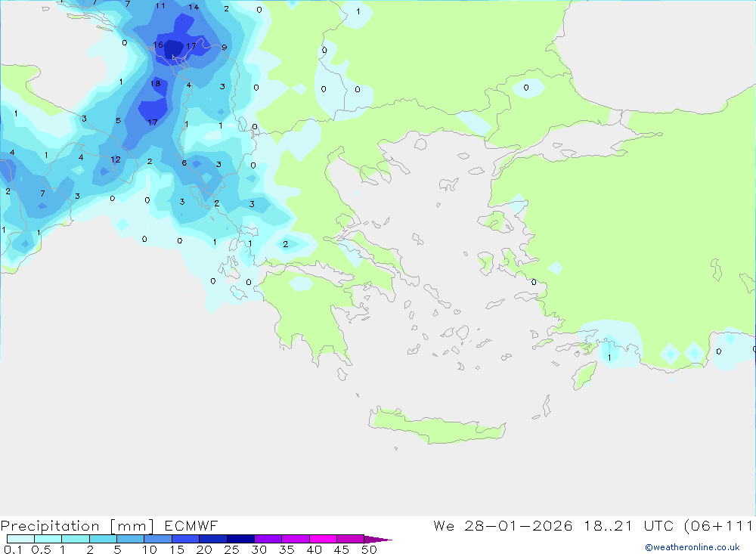Click Rhodes island near the Turkish coast
Image resolution: width=756 pixels, height=554 pixels.
584,376
